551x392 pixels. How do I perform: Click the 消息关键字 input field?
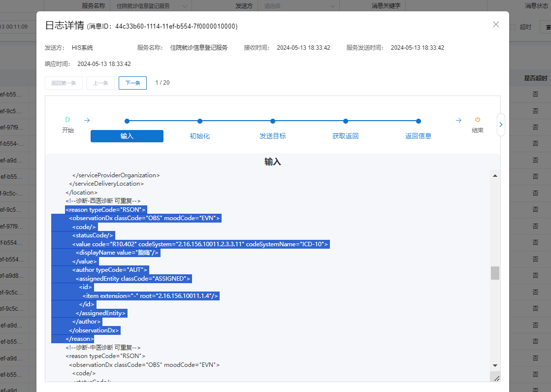[446, 5]
